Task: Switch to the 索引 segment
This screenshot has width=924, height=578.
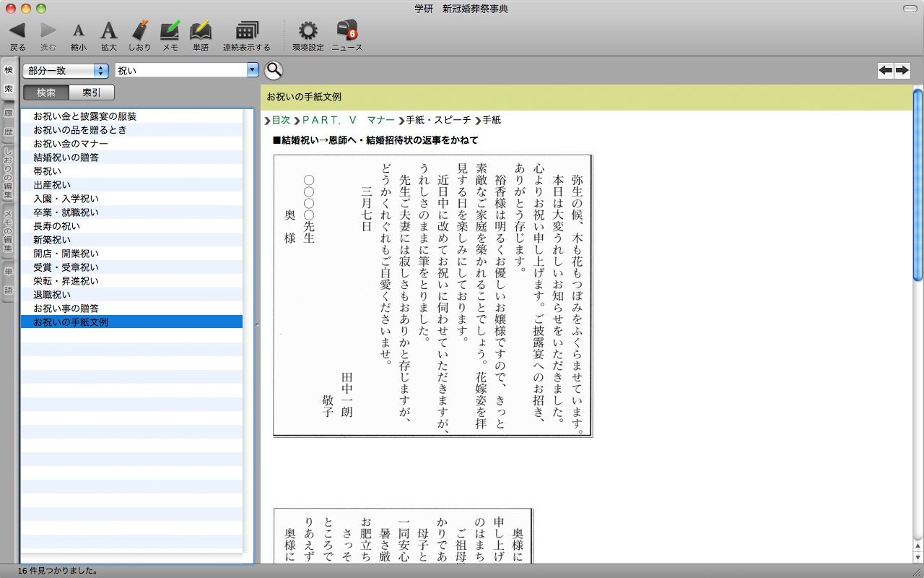Action: (92, 92)
